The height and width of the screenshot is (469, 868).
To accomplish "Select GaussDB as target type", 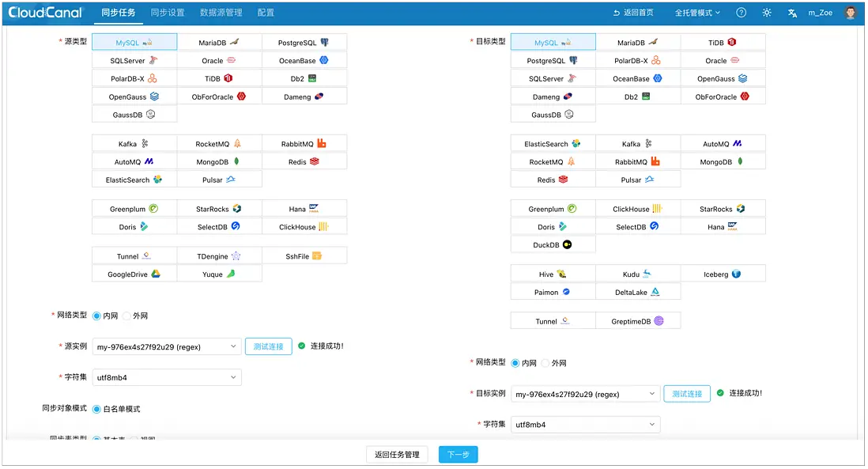I will [553, 115].
